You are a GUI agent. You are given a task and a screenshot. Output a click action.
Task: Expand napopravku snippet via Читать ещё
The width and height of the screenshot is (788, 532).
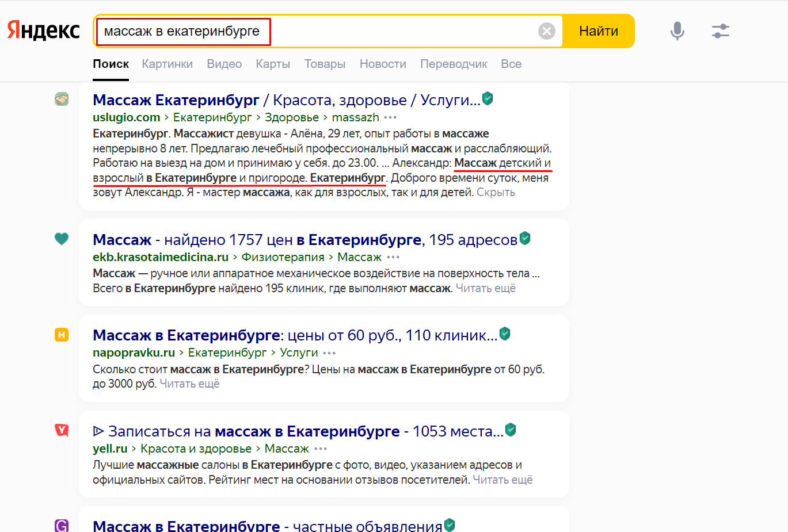click(x=189, y=384)
